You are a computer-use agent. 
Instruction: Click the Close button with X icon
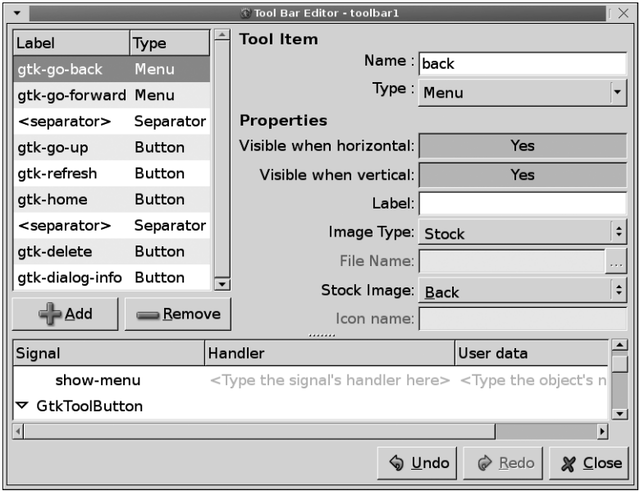pyautogui.click(x=590, y=463)
